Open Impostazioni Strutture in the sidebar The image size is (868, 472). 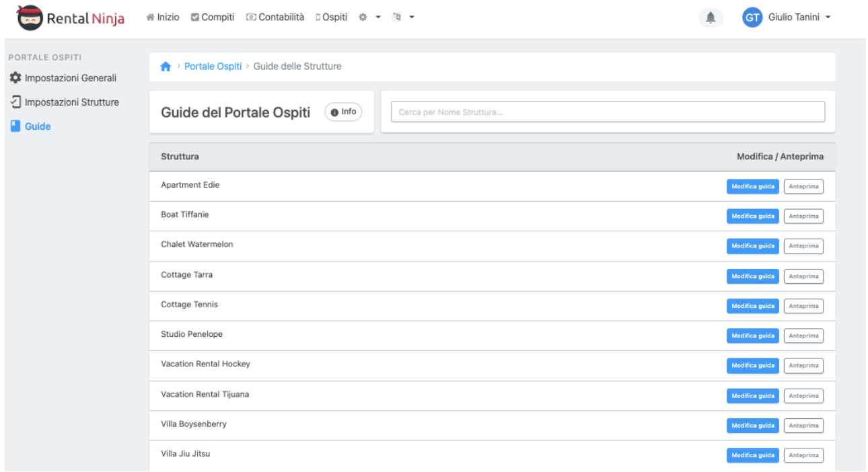[65, 102]
